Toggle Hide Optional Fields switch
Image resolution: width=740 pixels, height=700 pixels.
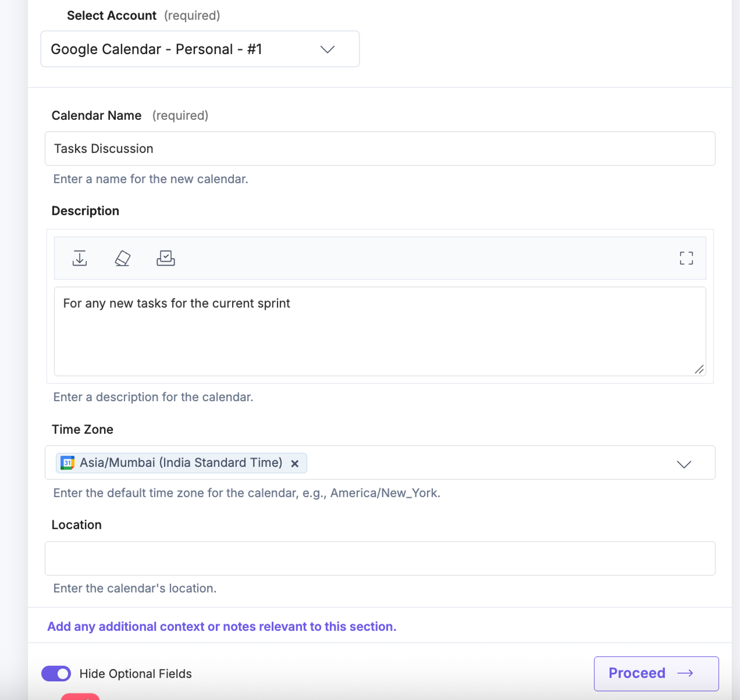[x=56, y=673]
